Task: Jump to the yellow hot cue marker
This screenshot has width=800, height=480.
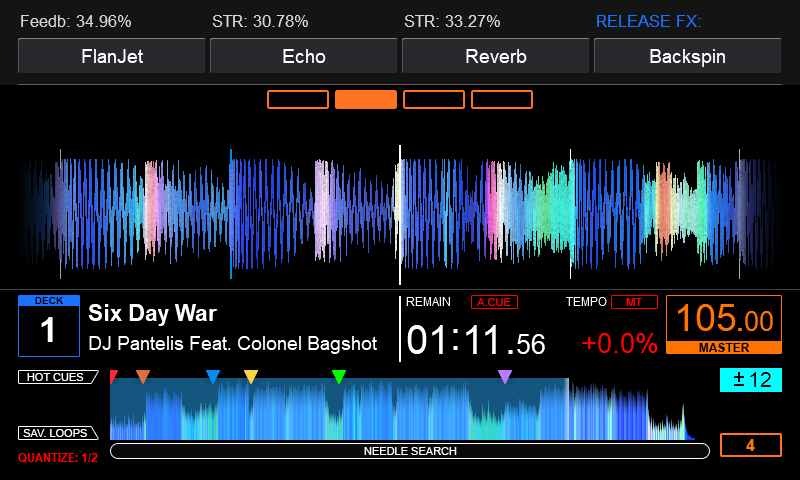Action: pyautogui.click(x=251, y=376)
